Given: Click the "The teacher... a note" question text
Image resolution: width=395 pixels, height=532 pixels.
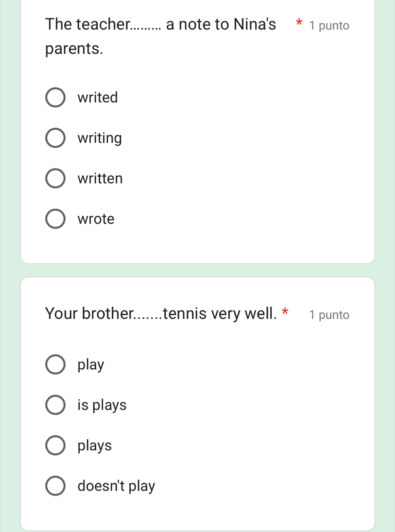Looking at the screenshot, I should tap(160, 25).
